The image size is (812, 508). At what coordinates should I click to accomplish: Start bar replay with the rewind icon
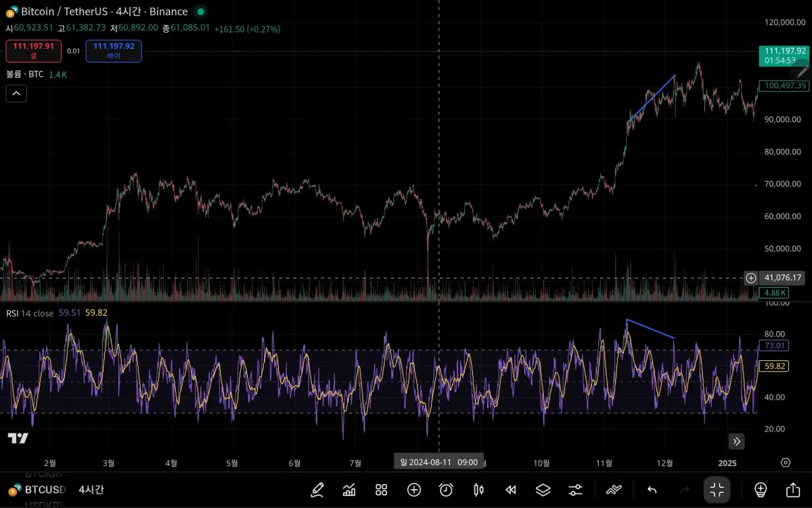point(510,490)
